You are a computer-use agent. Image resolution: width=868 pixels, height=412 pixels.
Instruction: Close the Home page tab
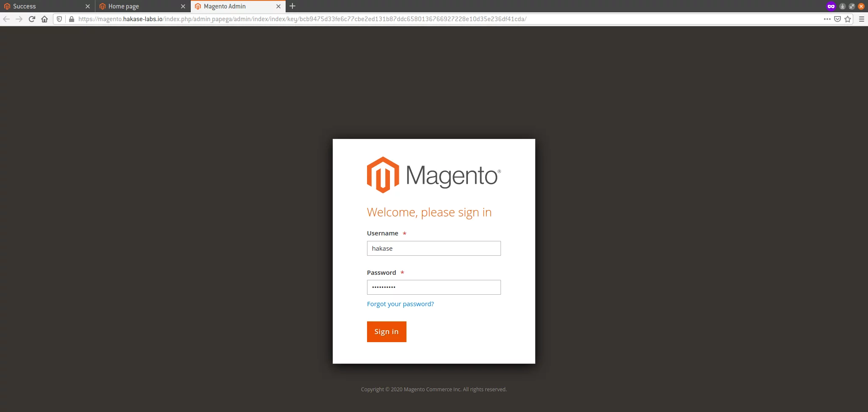point(183,6)
